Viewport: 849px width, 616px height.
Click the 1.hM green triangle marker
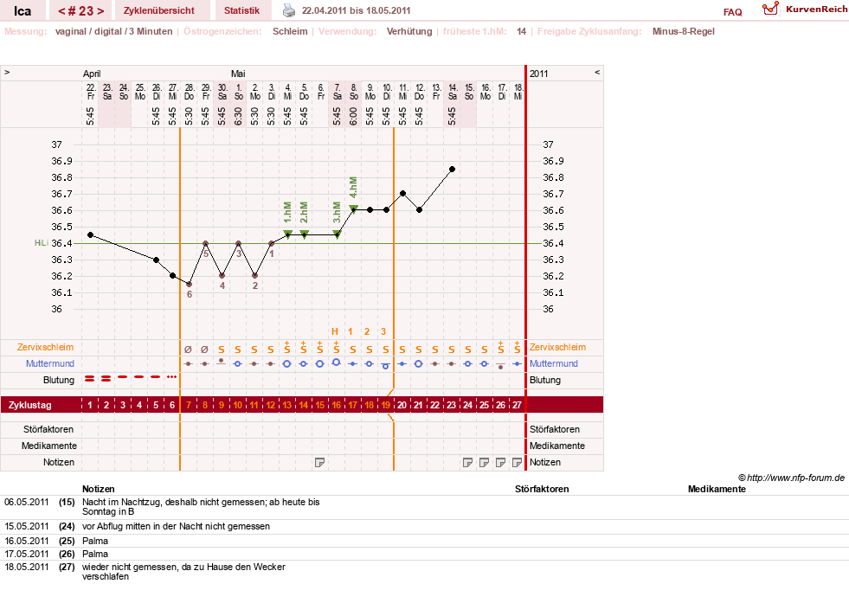tap(287, 234)
